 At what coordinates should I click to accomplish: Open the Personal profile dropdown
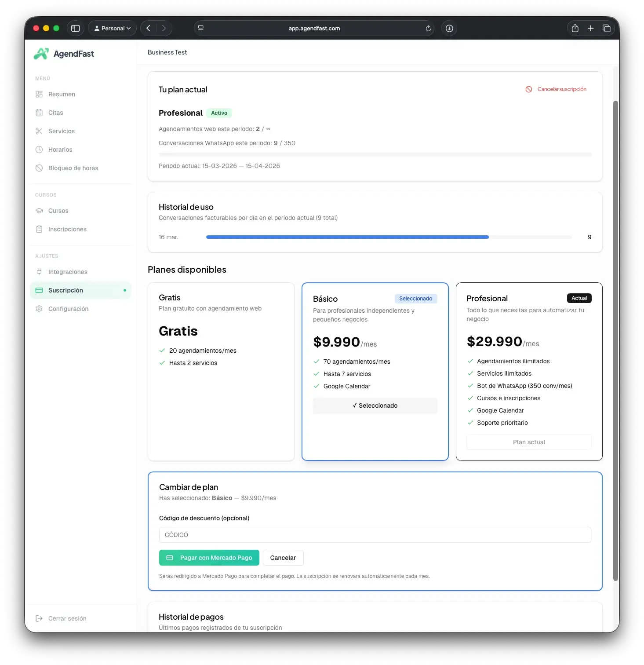click(113, 28)
